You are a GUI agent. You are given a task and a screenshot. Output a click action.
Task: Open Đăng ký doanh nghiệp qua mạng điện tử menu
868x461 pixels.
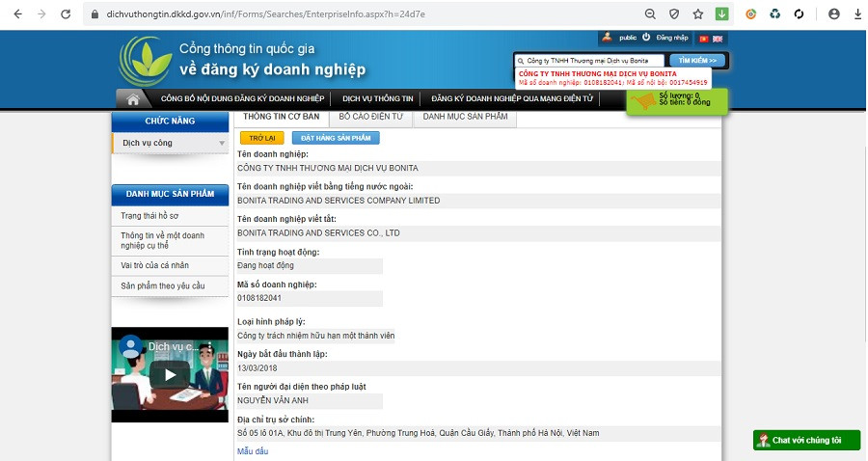512,98
